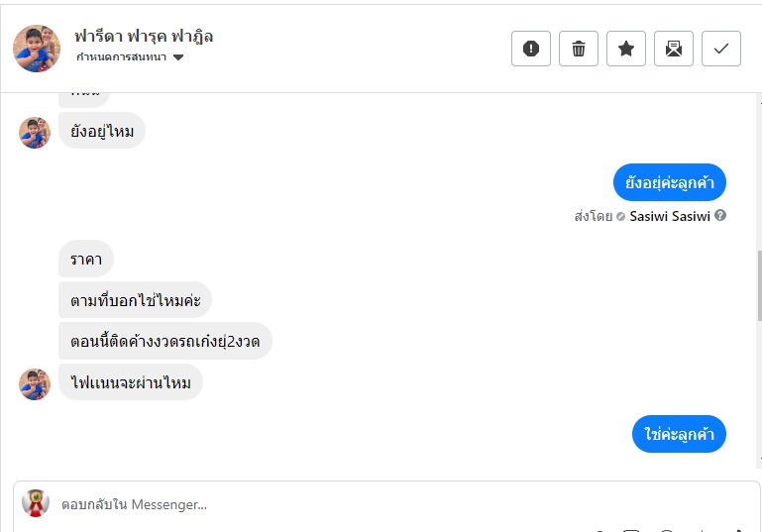Select the "ราคา" message bubble
Viewport: 762px width, 532px height.
point(86,259)
